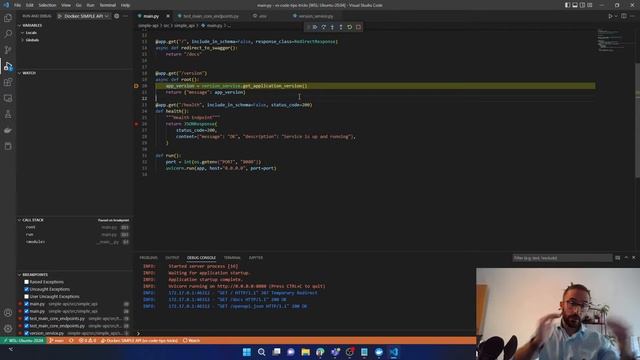The width and height of the screenshot is (640, 360).
Task: Switch to the Jupyter panel tab
Action: [x=256, y=258]
